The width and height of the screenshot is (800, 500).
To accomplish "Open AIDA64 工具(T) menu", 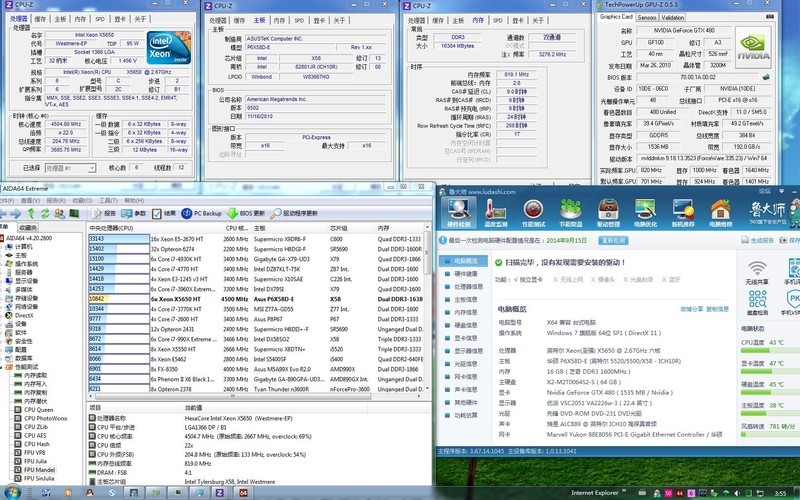I will [108, 201].
